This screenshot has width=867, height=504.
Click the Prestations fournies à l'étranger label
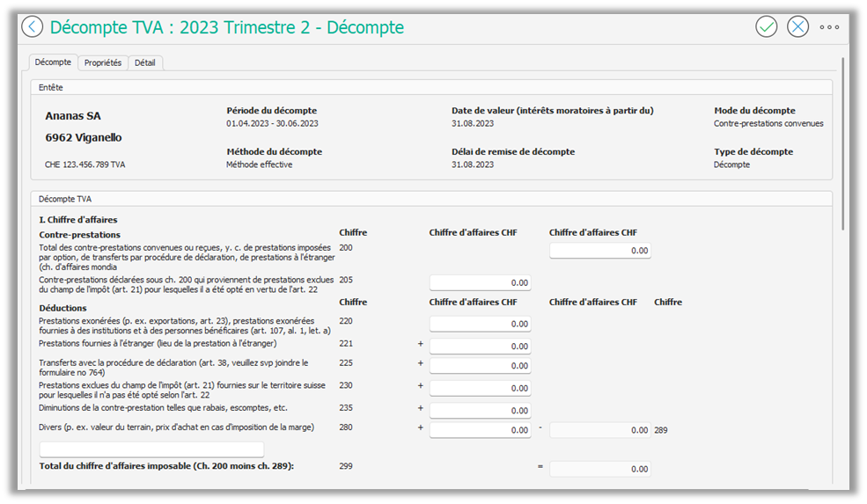click(158, 344)
